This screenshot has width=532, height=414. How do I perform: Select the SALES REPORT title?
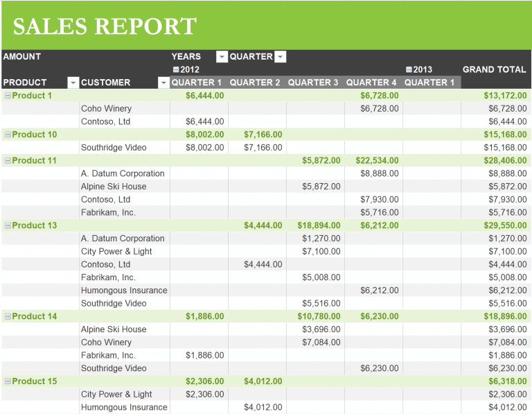[x=105, y=26]
